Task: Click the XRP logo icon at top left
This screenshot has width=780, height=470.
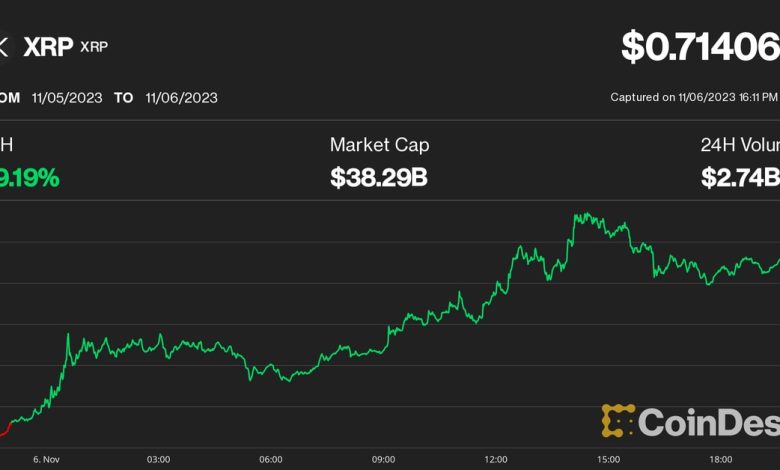Action: click(x=3, y=47)
